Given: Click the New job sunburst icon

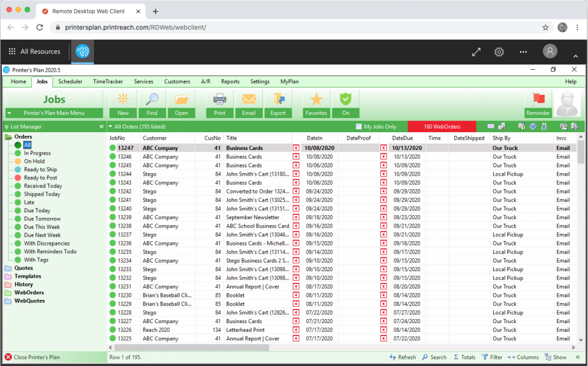Looking at the screenshot, I should [x=123, y=99].
